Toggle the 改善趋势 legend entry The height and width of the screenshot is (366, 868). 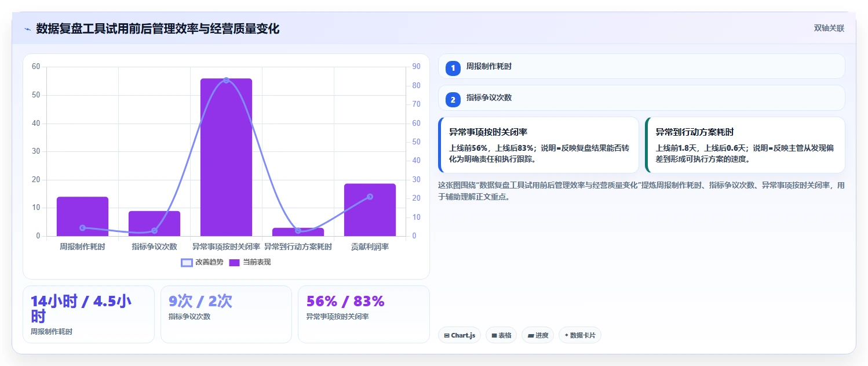202,262
